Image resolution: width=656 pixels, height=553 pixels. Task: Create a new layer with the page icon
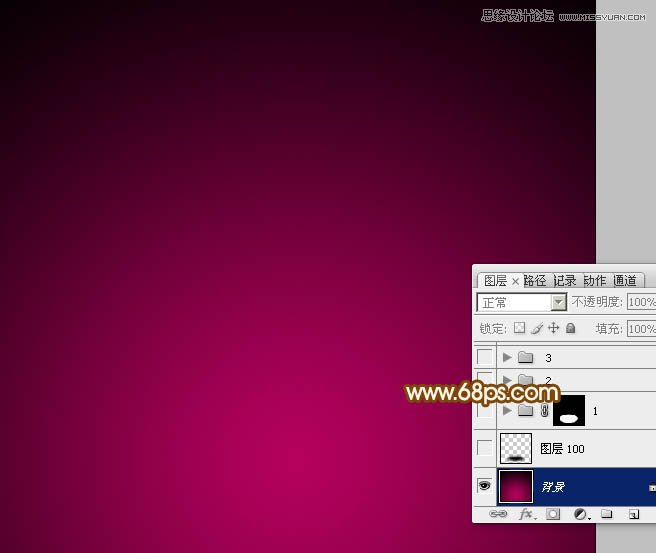coord(634,514)
